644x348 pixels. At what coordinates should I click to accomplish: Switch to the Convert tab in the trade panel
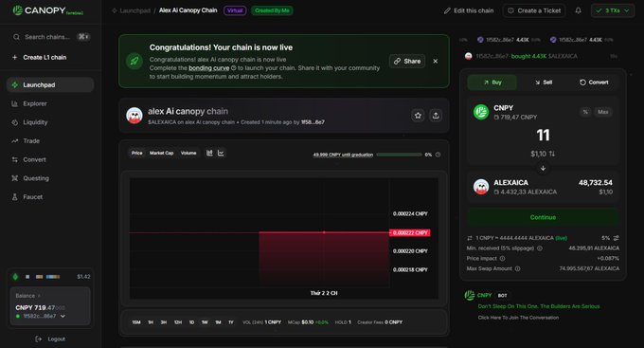[594, 82]
